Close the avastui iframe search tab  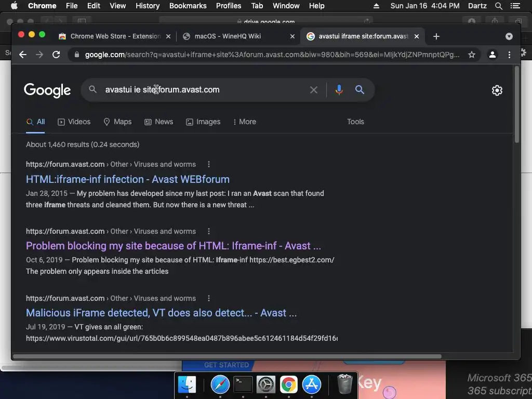point(417,36)
